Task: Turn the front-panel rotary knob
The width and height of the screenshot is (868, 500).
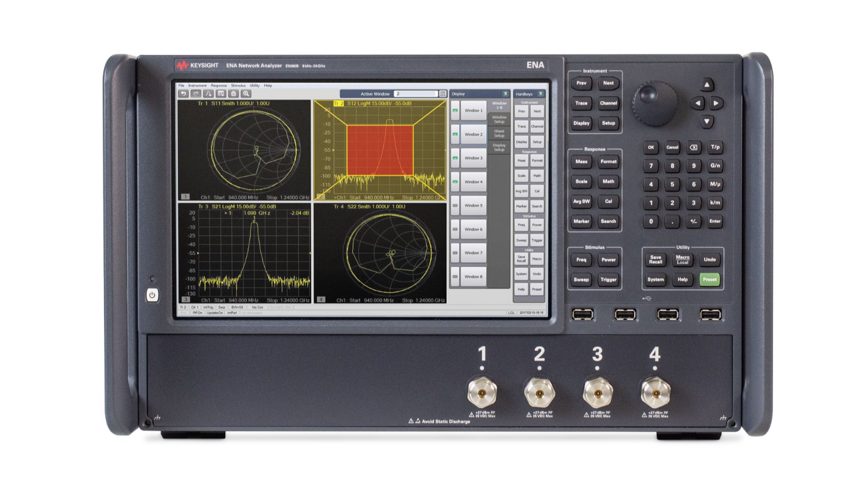Action: tap(655, 103)
